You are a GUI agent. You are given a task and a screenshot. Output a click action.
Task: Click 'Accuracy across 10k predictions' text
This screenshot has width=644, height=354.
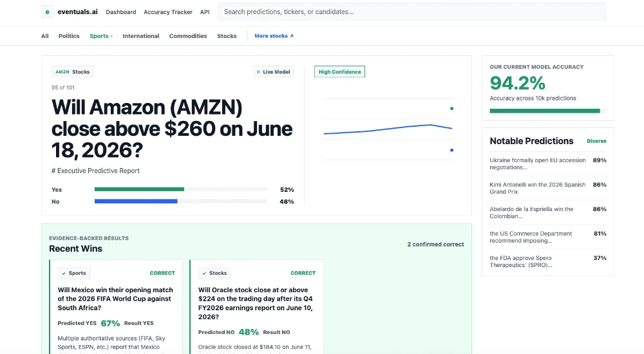pyautogui.click(x=533, y=98)
